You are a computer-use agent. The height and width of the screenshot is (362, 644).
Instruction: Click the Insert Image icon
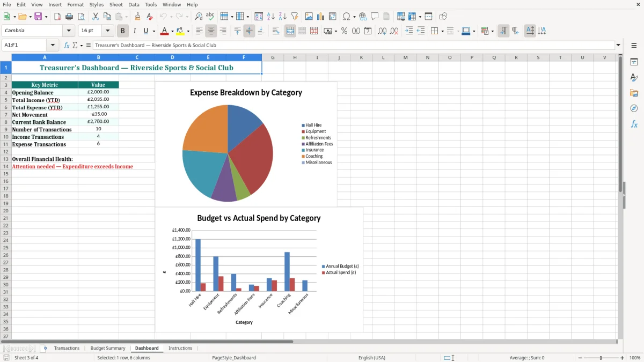click(309, 17)
